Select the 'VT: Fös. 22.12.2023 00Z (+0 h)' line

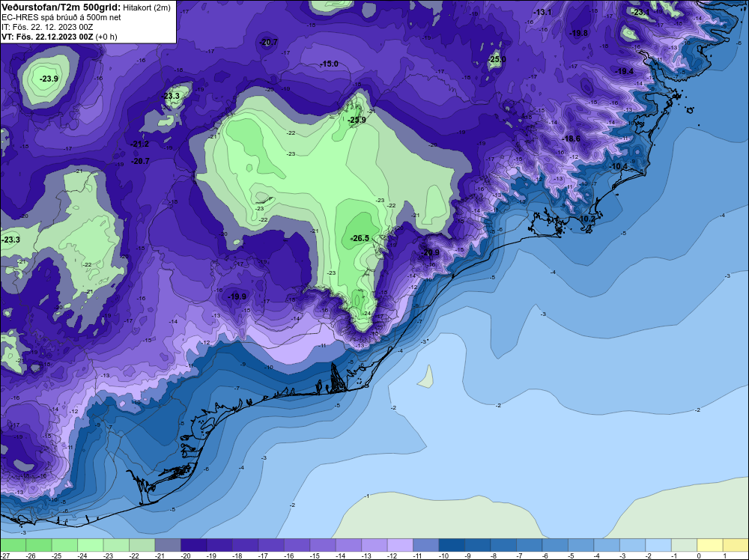coord(59,37)
